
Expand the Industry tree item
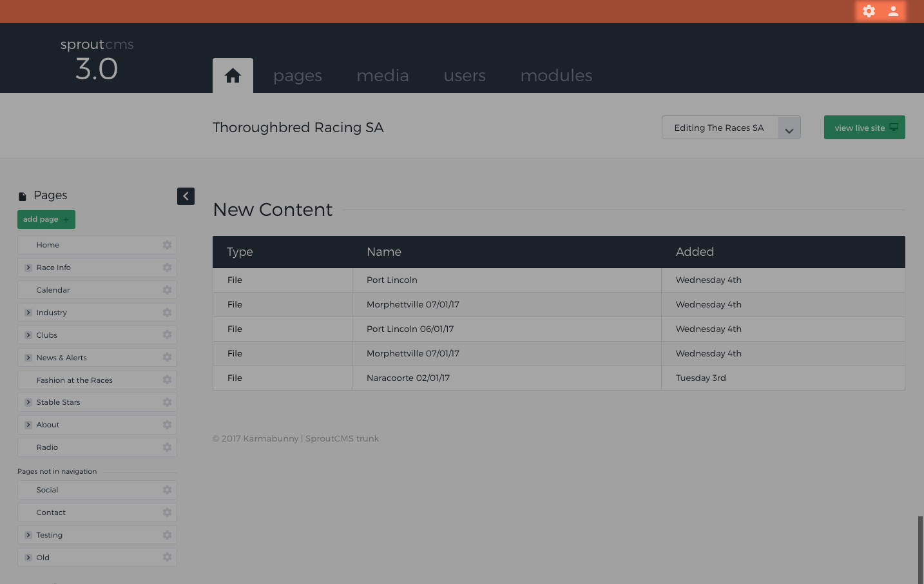click(28, 313)
